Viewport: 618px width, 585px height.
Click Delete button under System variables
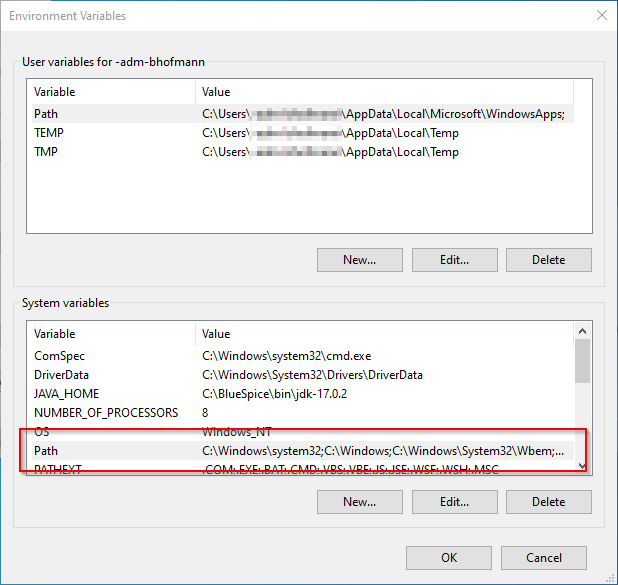pos(548,501)
